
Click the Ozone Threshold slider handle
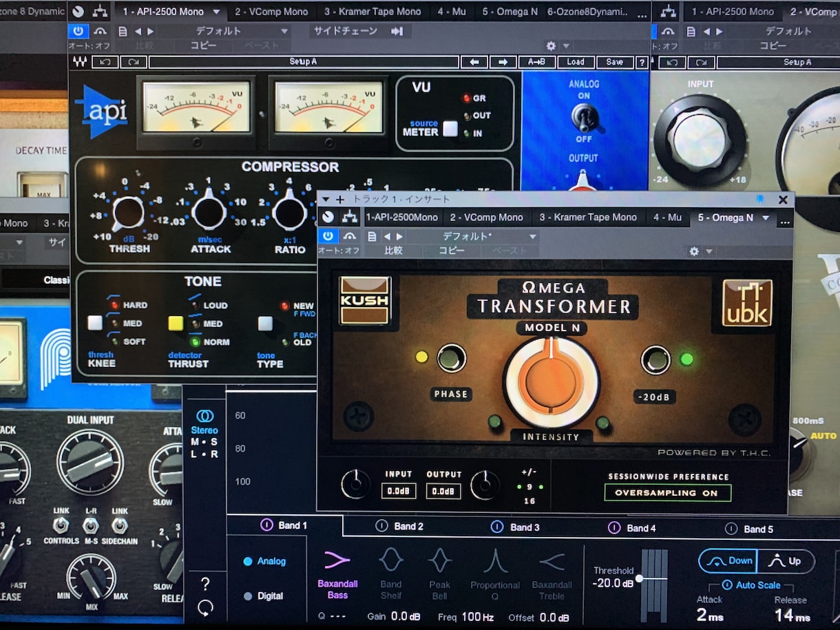[640, 578]
